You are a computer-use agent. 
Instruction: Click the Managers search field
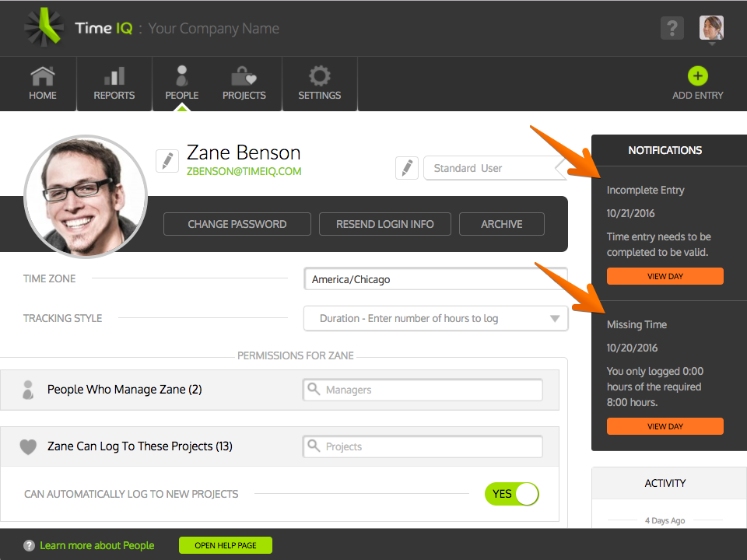pos(423,390)
